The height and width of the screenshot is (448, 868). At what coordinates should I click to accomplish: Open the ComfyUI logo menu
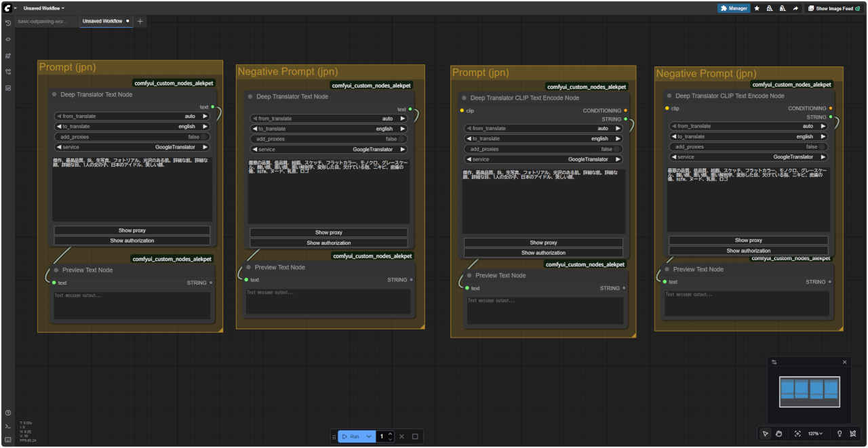click(x=7, y=8)
